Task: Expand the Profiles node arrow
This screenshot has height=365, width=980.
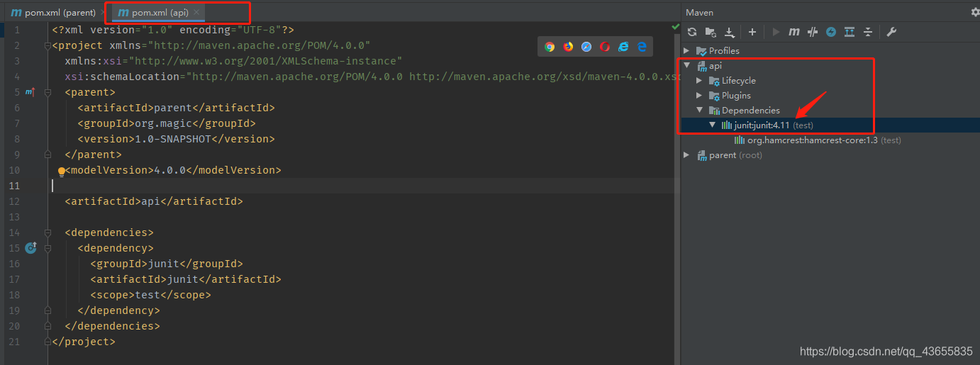Action: [x=686, y=51]
